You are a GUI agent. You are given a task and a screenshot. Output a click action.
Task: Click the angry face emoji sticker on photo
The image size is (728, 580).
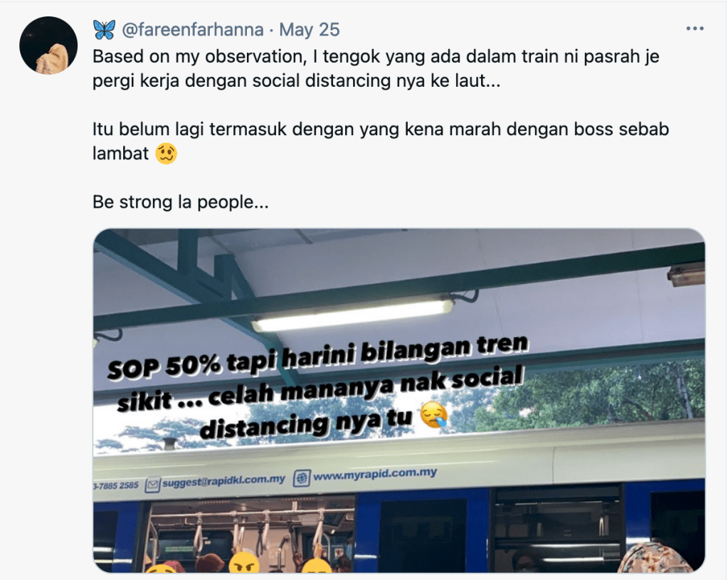point(244,562)
